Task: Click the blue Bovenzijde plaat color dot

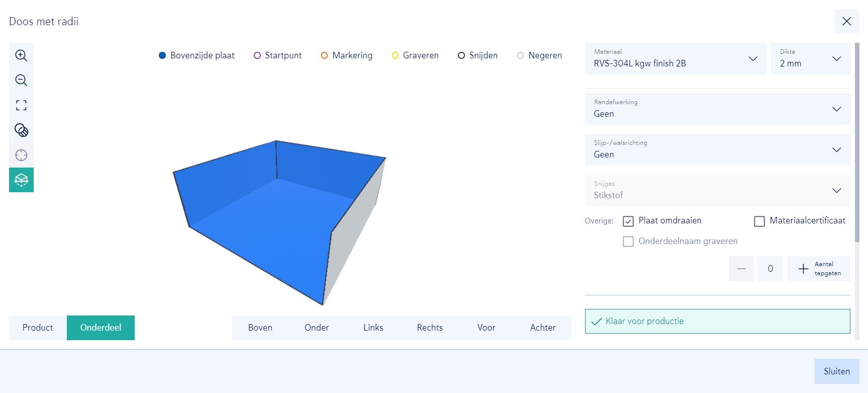Action: [x=162, y=55]
